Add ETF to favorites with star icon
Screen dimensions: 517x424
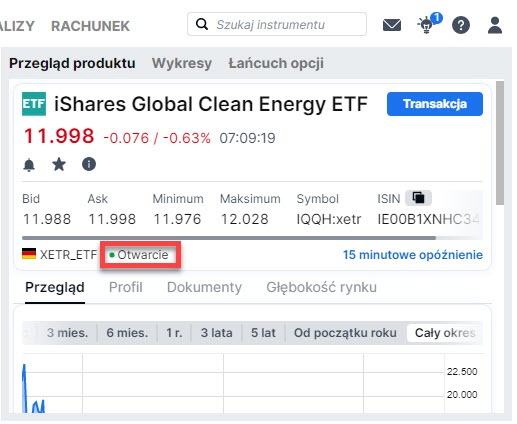[59, 164]
